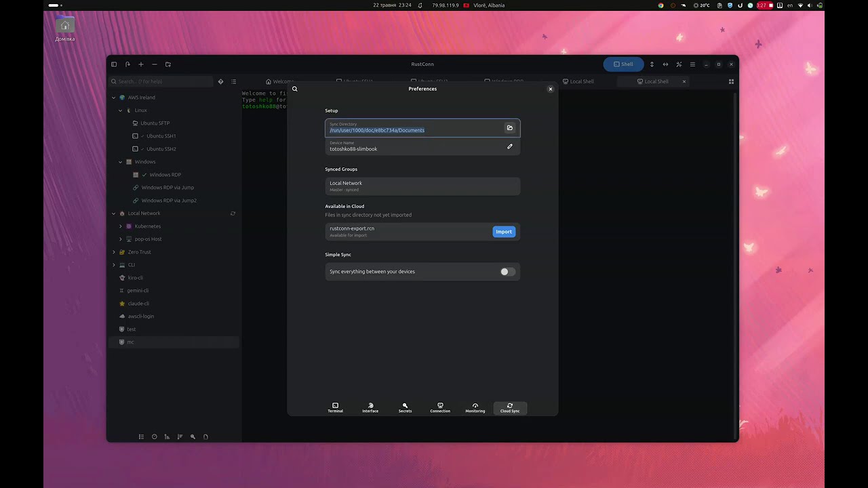Image resolution: width=868 pixels, height=488 pixels.
Task: Open the search icon in Preferences dialog
Action: point(295,89)
